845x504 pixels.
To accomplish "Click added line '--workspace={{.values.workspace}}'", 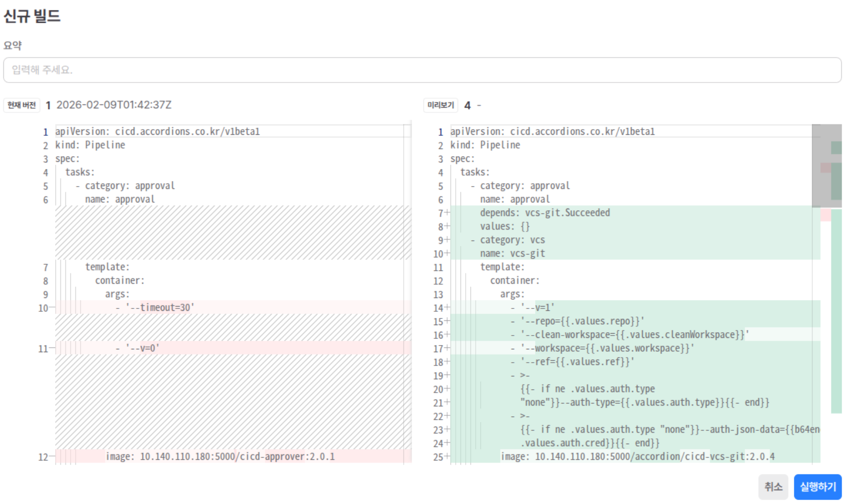I will (x=602, y=348).
